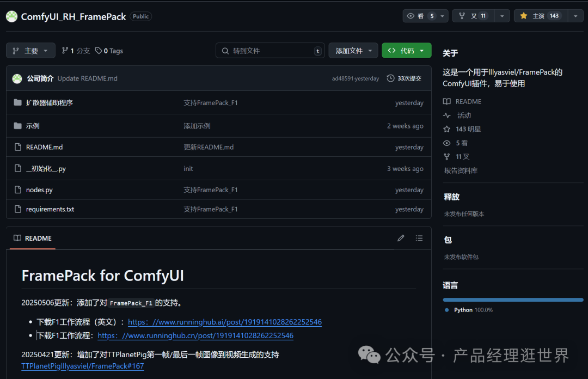Click the branch icon beside 1 分支

tap(65, 50)
